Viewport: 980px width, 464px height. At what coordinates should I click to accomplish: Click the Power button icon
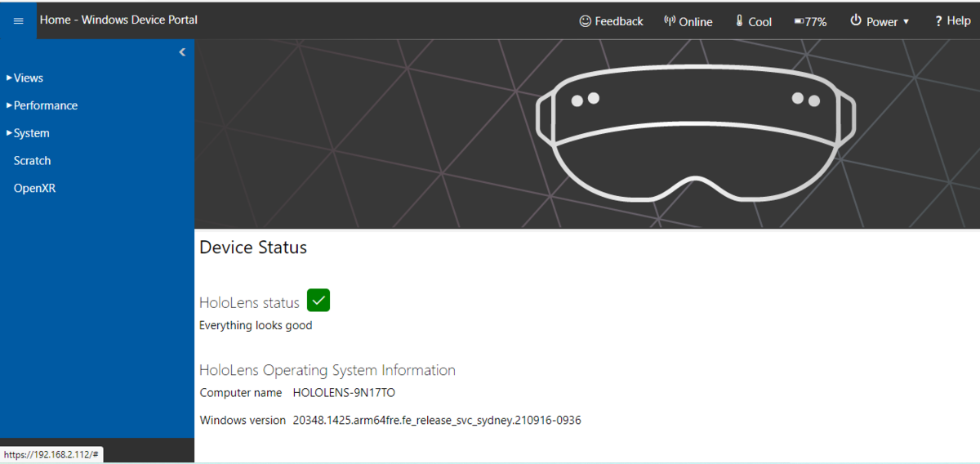[856, 20]
